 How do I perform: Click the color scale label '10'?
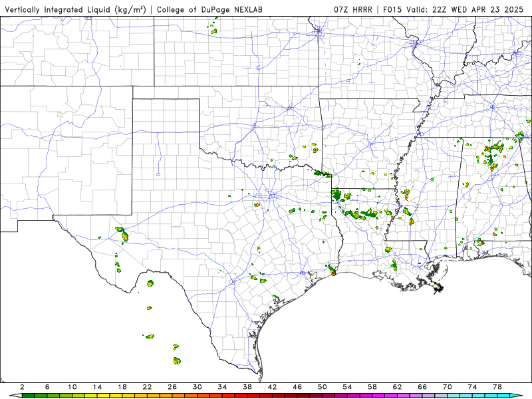tap(72, 387)
